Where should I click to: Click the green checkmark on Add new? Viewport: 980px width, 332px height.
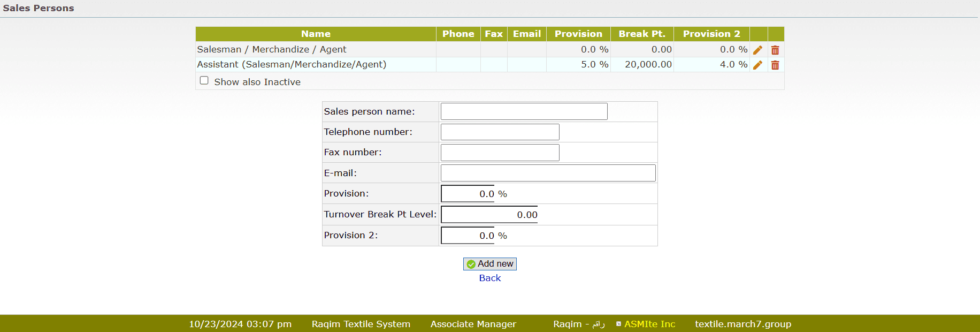pos(471,264)
